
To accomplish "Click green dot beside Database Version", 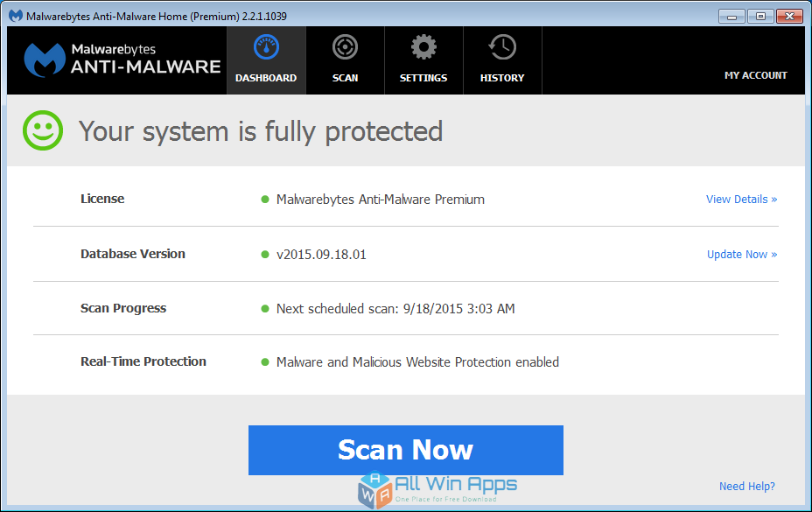I will (265, 255).
